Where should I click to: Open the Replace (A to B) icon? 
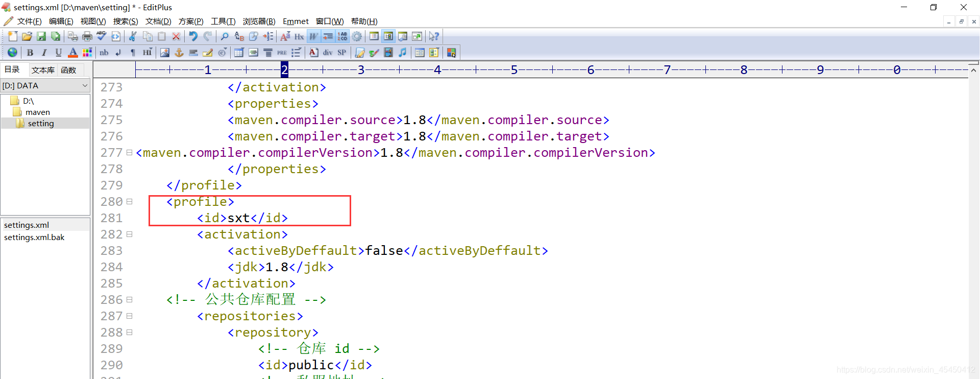tap(239, 36)
